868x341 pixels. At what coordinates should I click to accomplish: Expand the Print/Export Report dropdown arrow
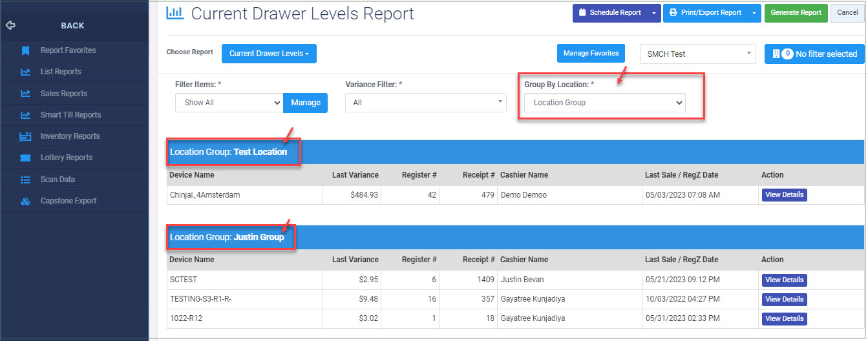tap(754, 12)
